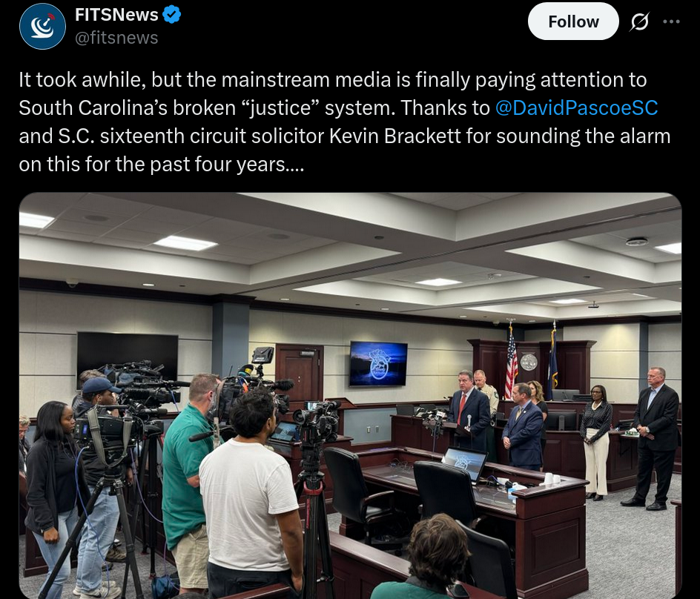Click the man standing at far right
The height and width of the screenshot is (599, 700).
point(653,438)
